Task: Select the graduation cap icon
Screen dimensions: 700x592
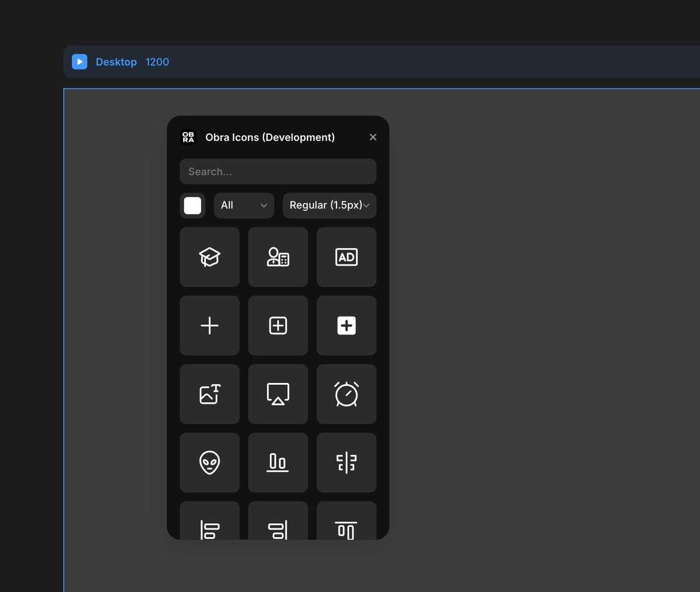Action: (x=209, y=257)
